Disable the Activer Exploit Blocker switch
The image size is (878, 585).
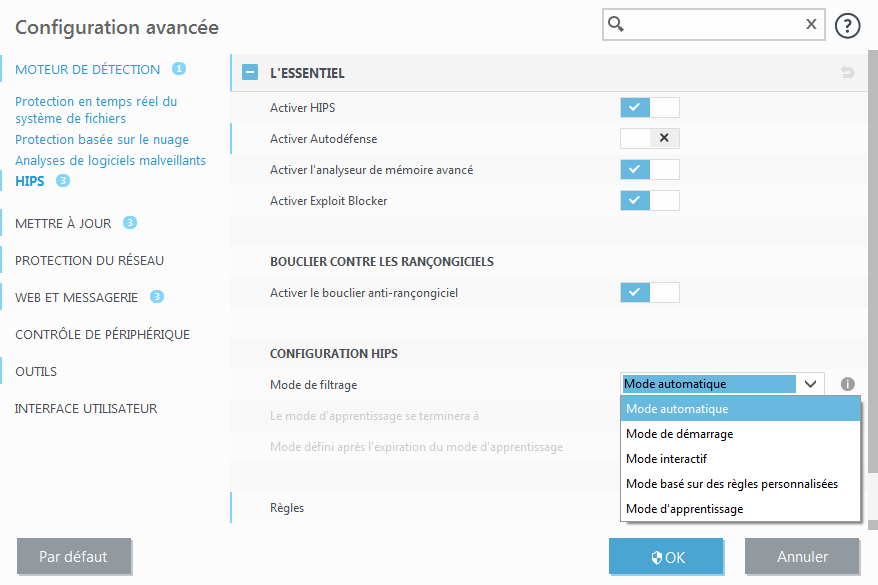pos(649,201)
